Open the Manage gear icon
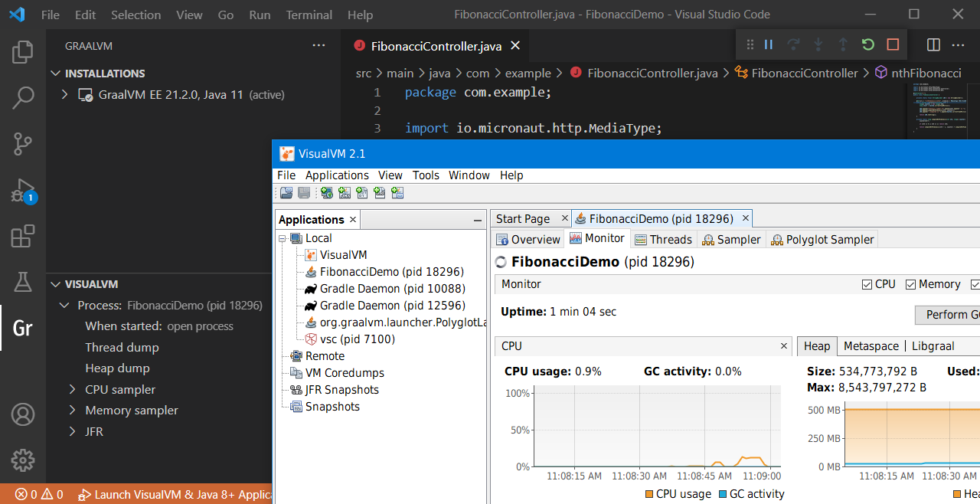980x504 pixels. pyautogui.click(x=23, y=460)
